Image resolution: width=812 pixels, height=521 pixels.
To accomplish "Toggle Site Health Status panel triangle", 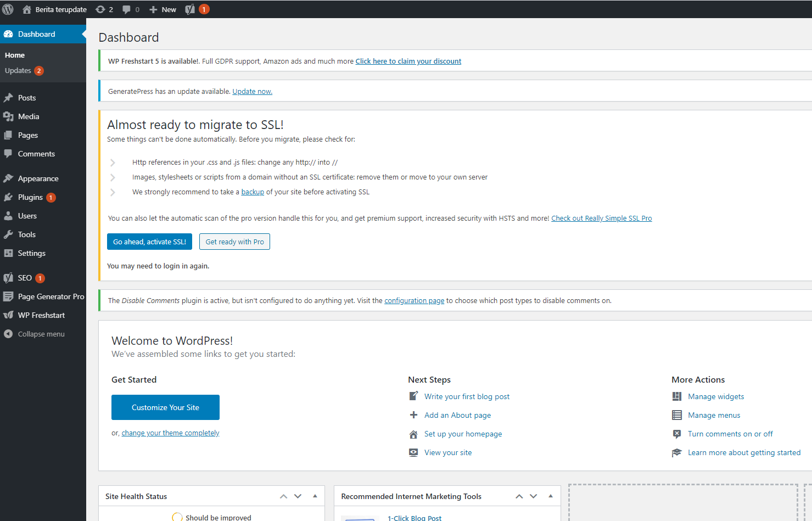I will (315, 496).
